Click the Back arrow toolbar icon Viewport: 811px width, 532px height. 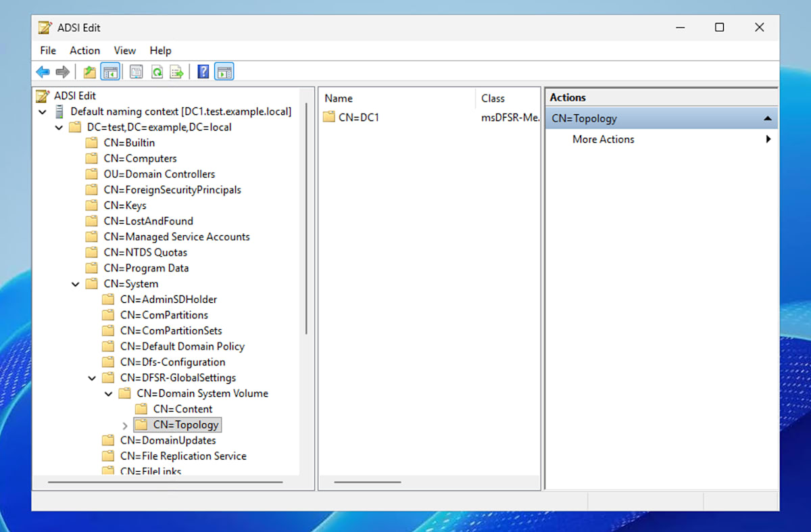pyautogui.click(x=43, y=72)
